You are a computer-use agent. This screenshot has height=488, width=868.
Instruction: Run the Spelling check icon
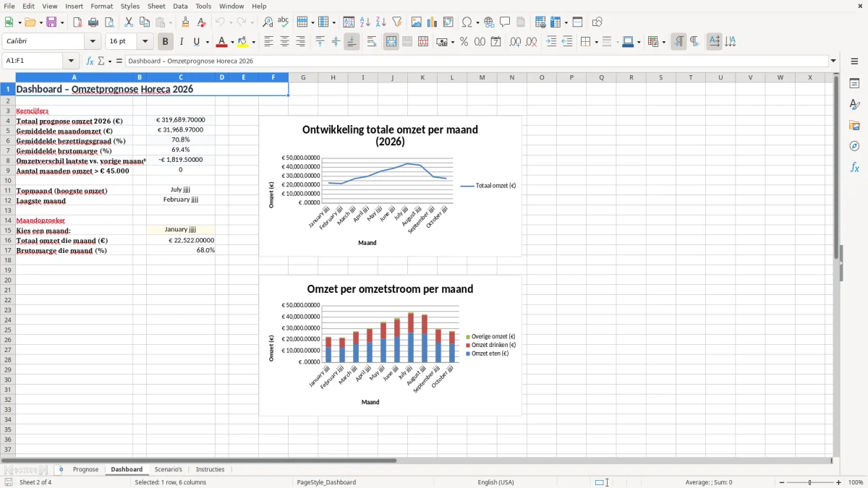point(284,22)
